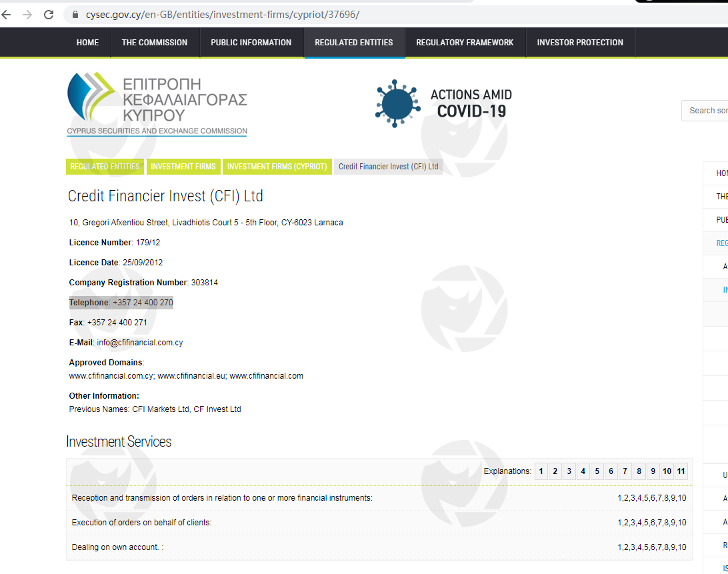Select the Regulated Entities menu tab
728x574 pixels.
pyautogui.click(x=354, y=43)
